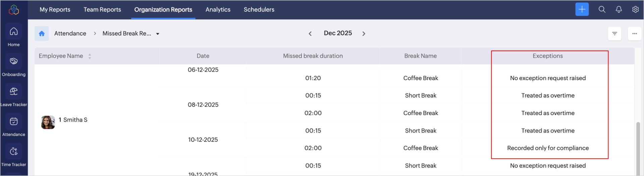Launch the Time Tracker module
This screenshot has width=644, height=176.
point(14,152)
